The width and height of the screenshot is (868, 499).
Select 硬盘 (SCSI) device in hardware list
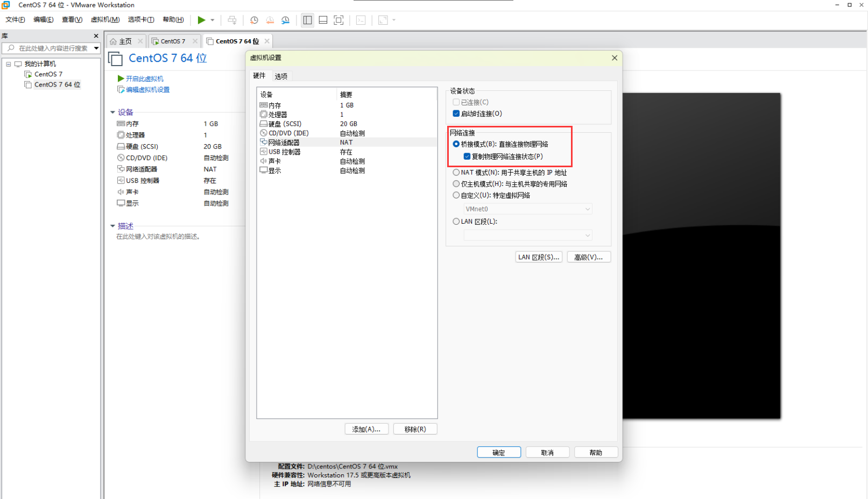tap(285, 124)
